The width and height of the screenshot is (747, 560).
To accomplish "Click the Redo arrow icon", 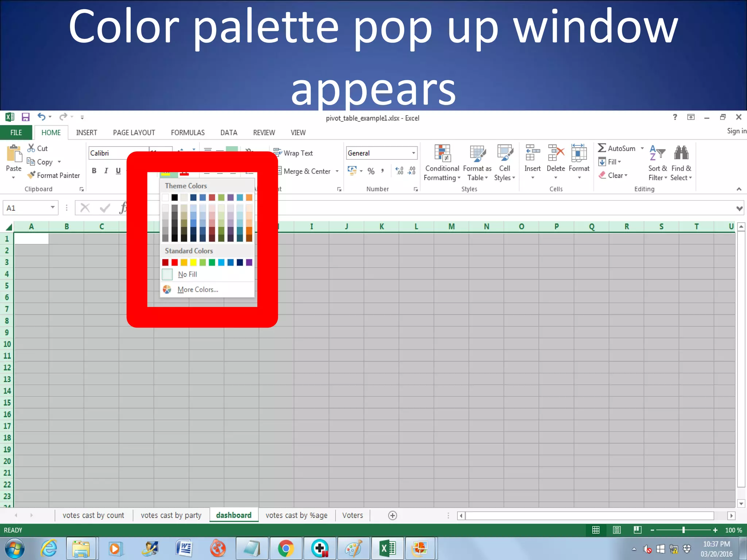I will click(x=63, y=117).
